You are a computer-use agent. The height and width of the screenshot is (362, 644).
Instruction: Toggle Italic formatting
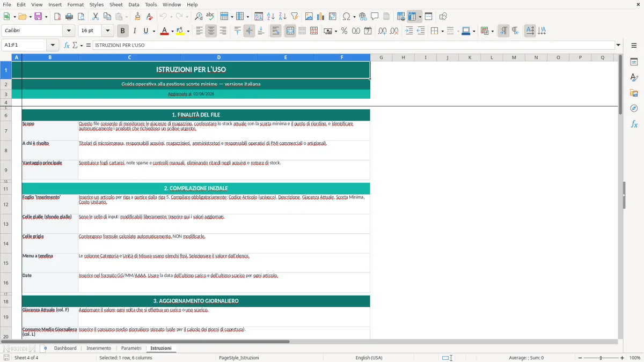[x=134, y=31]
